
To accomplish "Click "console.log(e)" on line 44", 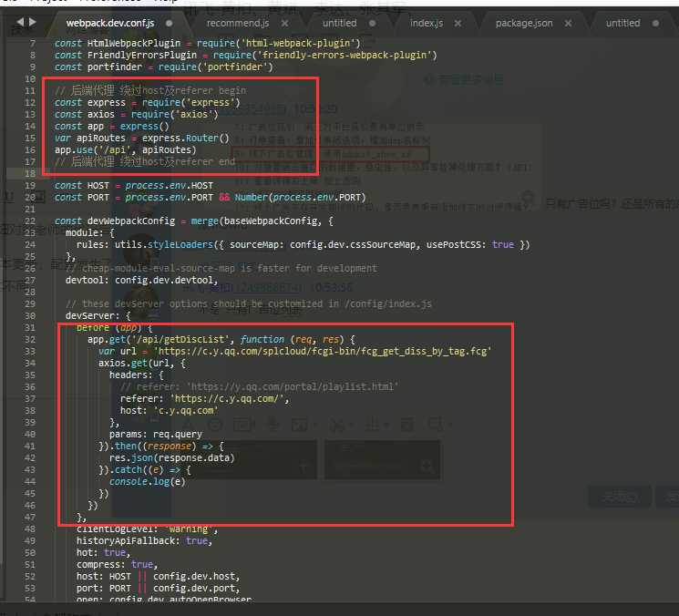I will [x=148, y=481].
